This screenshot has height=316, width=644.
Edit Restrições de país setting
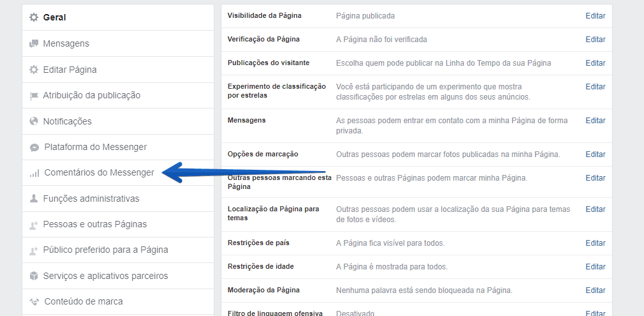(x=595, y=243)
